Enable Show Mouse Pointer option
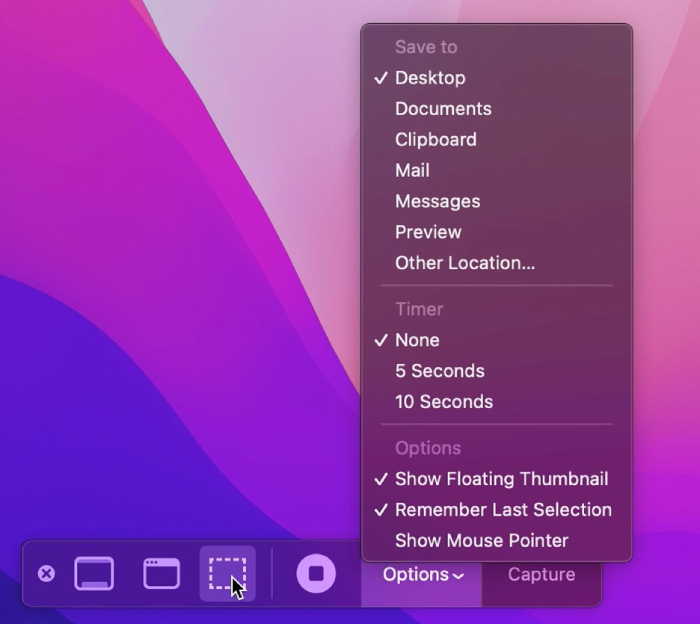Image resolution: width=700 pixels, height=624 pixels. (x=481, y=541)
